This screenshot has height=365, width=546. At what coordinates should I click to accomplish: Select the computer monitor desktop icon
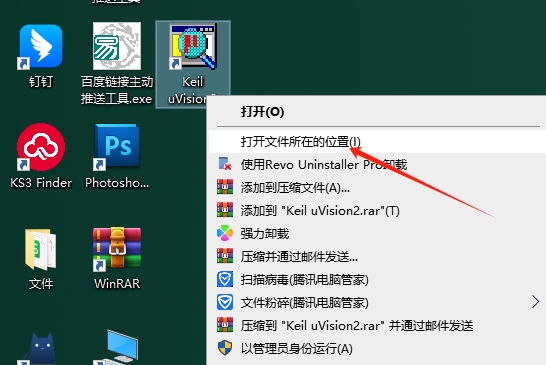click(x=117, y=347)
